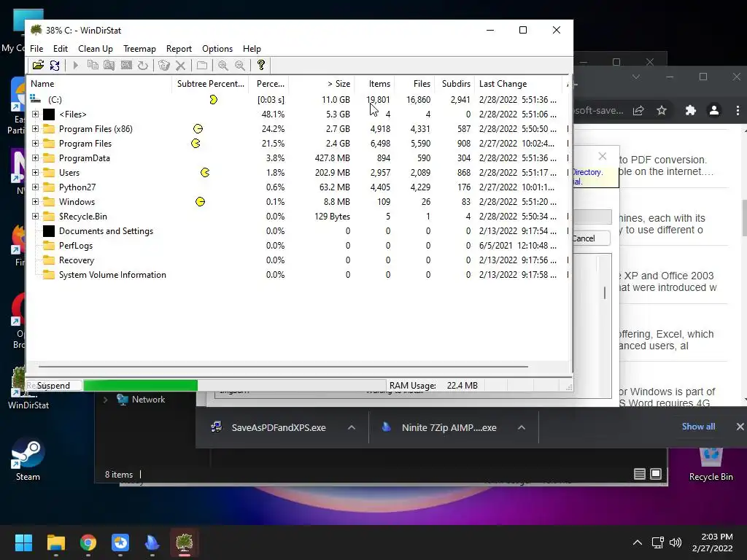Switch File Explorer to details view icon
Viewport: 747px width, 560px height.
640,474
